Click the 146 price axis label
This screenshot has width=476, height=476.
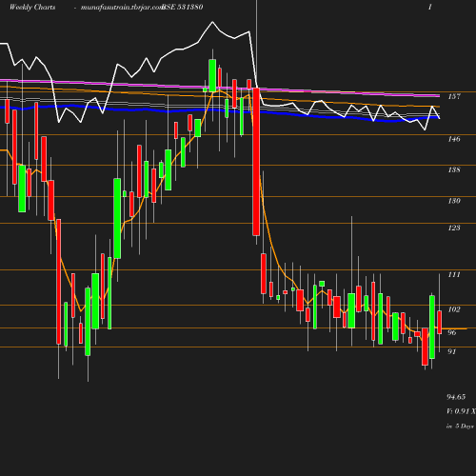point(454,139)
